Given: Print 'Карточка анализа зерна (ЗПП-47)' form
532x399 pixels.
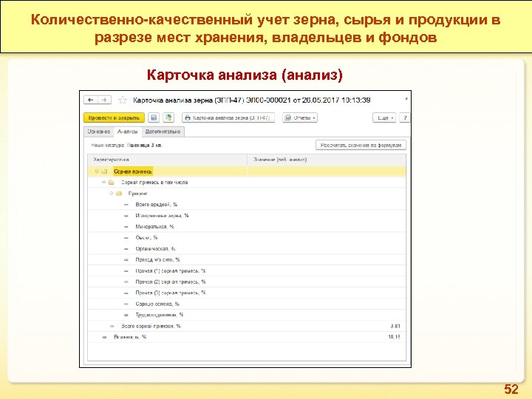Looking at the screenshot, I should point(228,117).
